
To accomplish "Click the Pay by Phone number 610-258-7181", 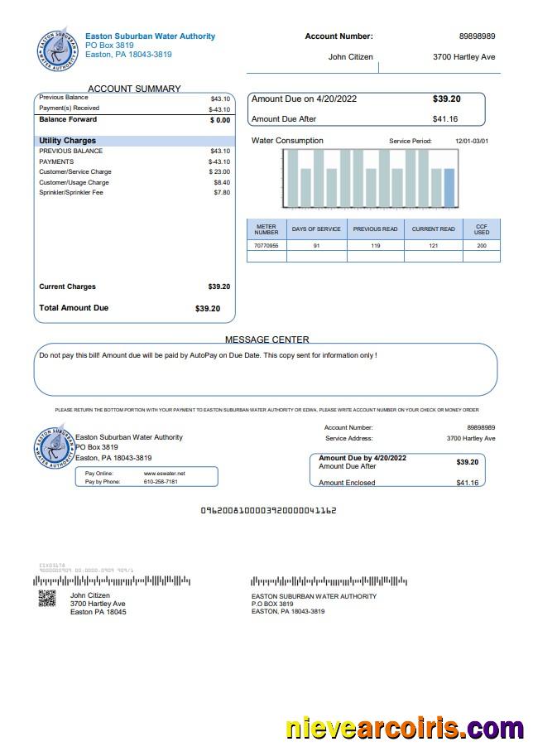I will tap(160, 481).
